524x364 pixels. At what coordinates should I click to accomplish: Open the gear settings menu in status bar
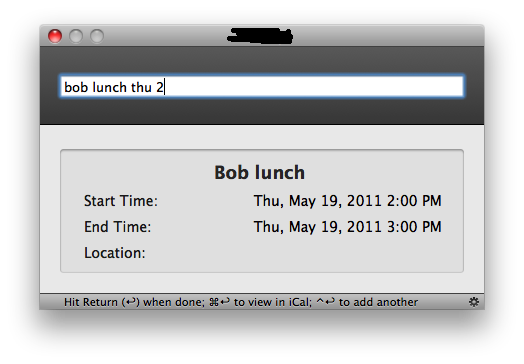point(474,302)
